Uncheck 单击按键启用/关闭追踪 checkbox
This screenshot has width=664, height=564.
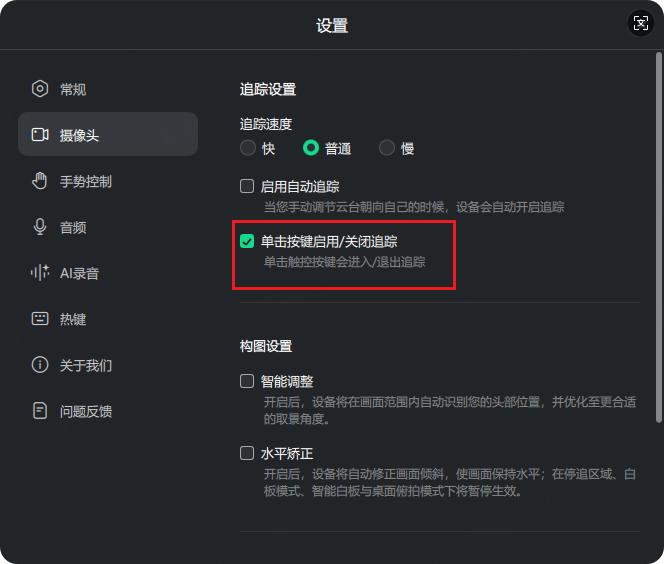[x=247, y=241]
